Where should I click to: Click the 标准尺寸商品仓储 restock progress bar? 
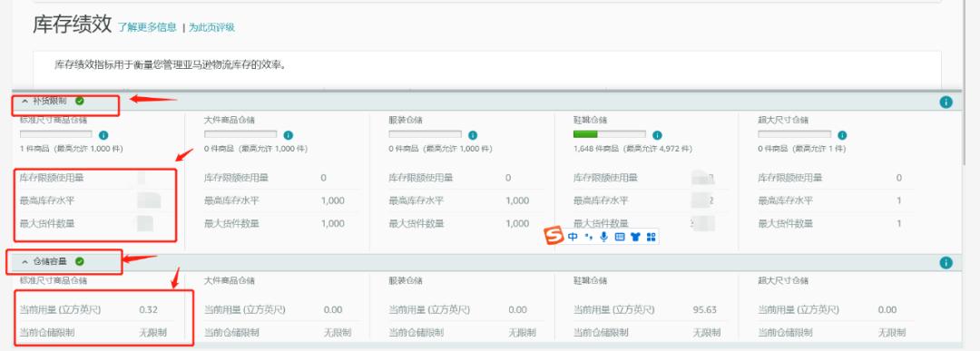pos(56,134)
